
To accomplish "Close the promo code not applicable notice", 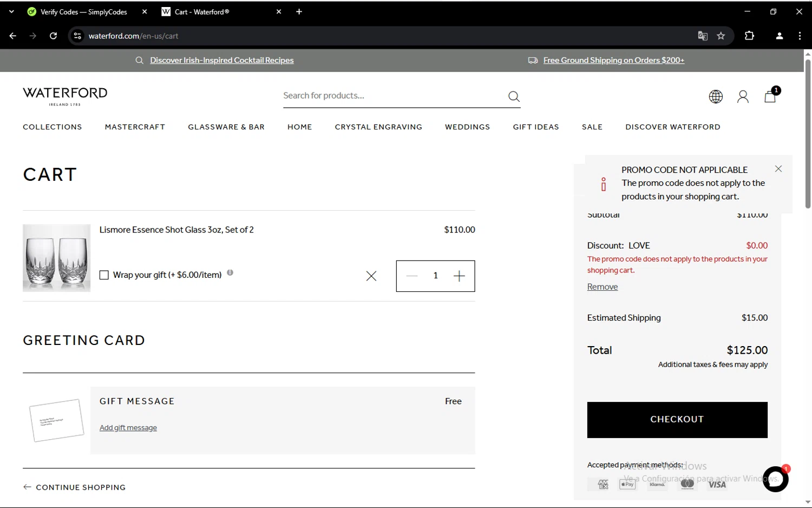I will 778,169.
